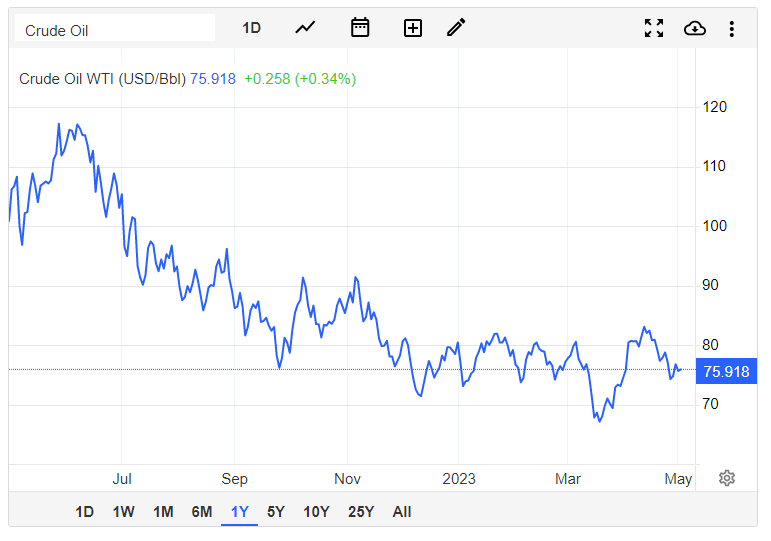
Task: Click the 75.918 current price tag on axis
Action: (x=726, y=371)
